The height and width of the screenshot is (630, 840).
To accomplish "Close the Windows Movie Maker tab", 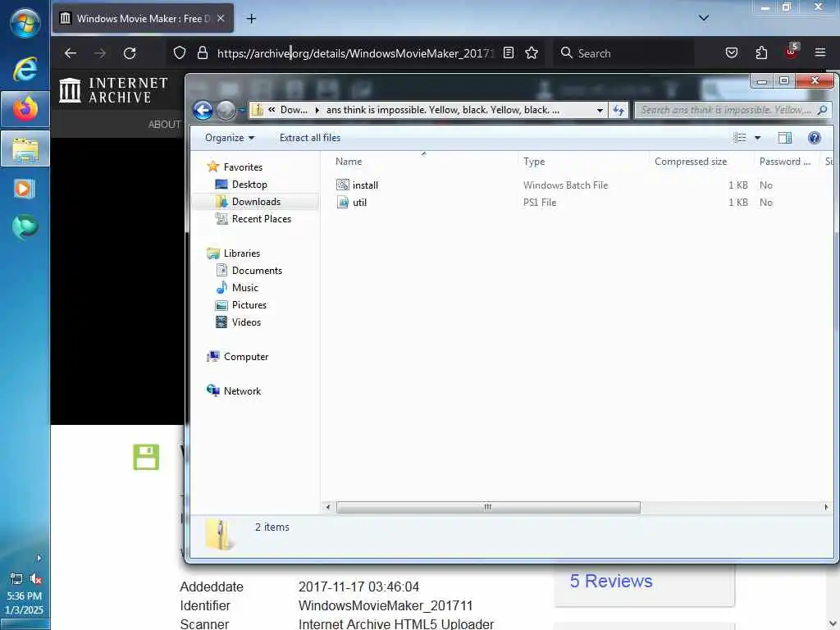I will pyautogui.click(x=221, y=19).
